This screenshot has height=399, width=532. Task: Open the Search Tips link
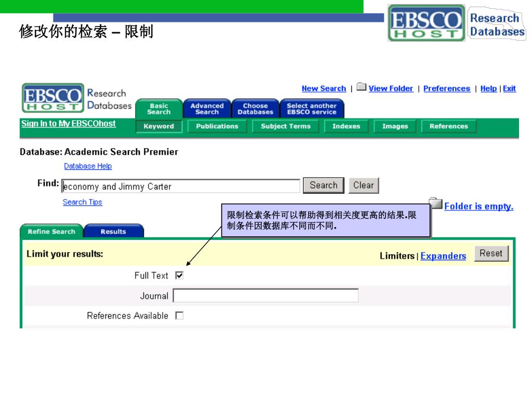[x=83, y=202]
